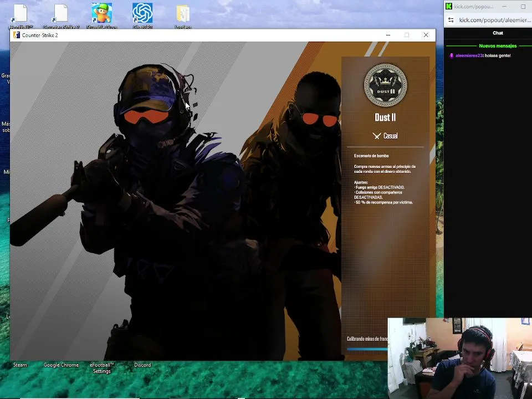
Task: Open site information icon in Kick address bar
Action: [451, 20]
